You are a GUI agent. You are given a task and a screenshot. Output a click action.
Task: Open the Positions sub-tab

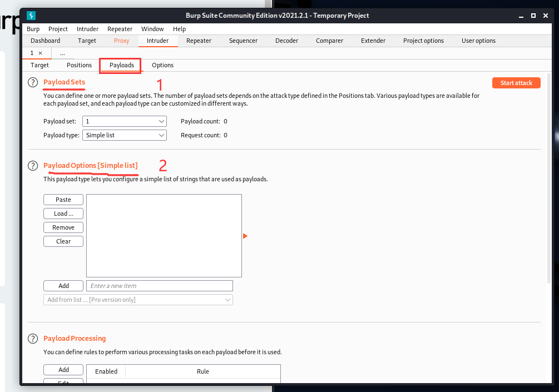pos(79,65)
